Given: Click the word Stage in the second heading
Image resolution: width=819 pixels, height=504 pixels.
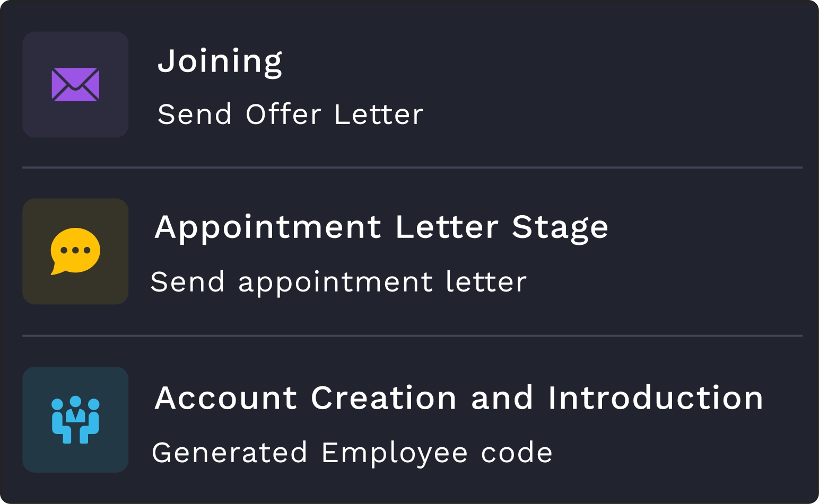Looking at the screenshot, I should [x=560, y=228].
